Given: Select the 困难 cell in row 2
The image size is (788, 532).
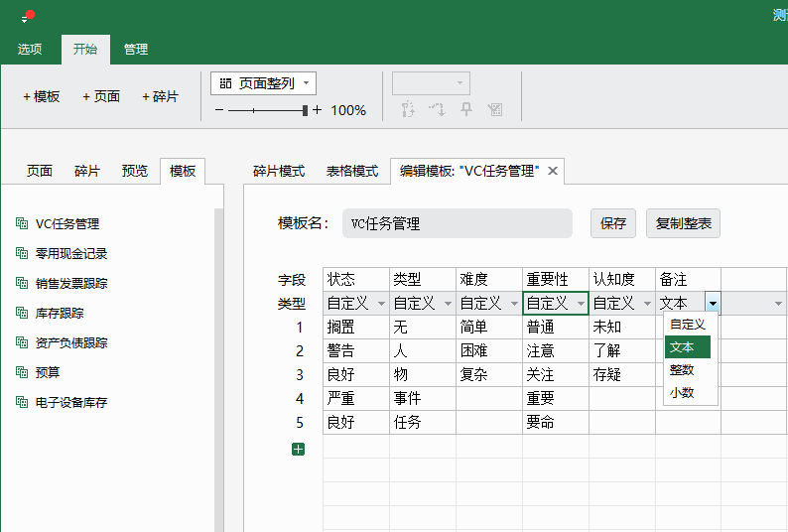Looking at the screenshot, I should [x=489, y=351].
